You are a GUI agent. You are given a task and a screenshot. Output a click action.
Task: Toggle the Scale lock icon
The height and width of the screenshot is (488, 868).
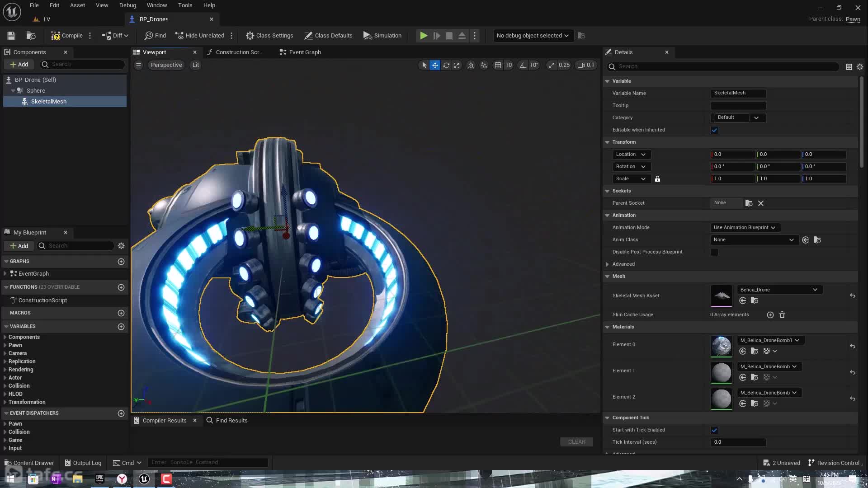[658, 179]
